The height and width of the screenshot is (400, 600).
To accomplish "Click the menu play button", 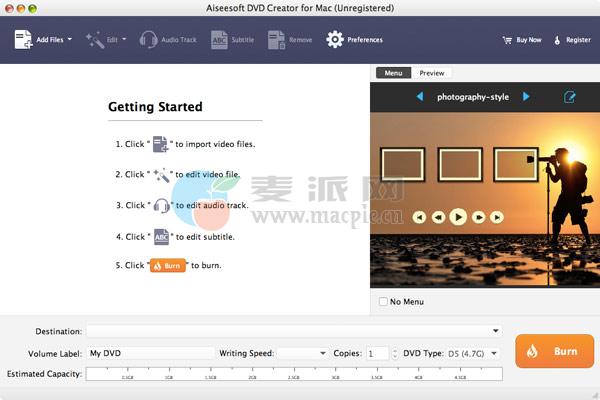I will pyautogui.click(x=458, y=217).
